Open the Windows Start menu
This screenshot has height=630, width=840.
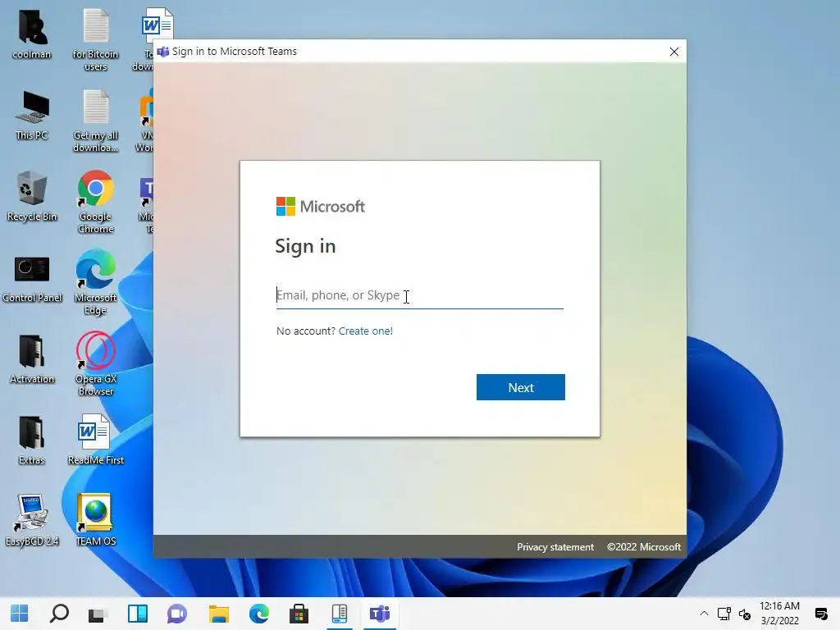[20, 614]
